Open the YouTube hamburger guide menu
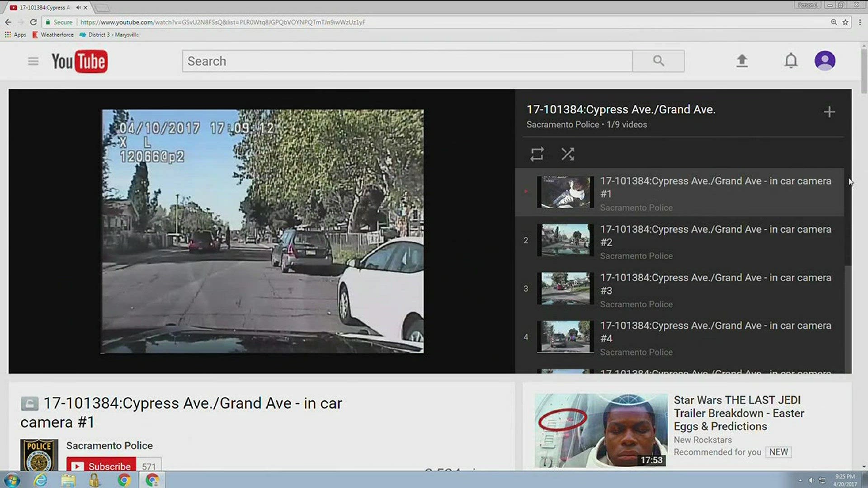 pyautogui.click(x=33, y=61)
